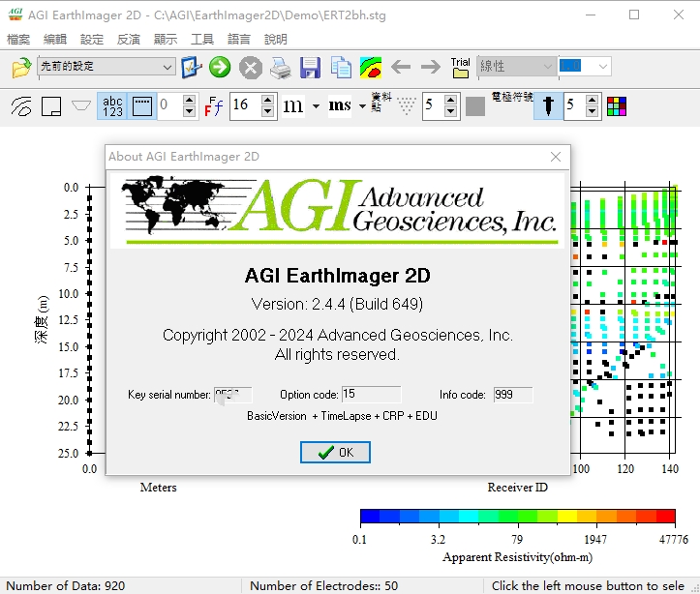Save with the floppy disk icon
The height and width of the screenshot is (594, 700).
pos(310,68)
